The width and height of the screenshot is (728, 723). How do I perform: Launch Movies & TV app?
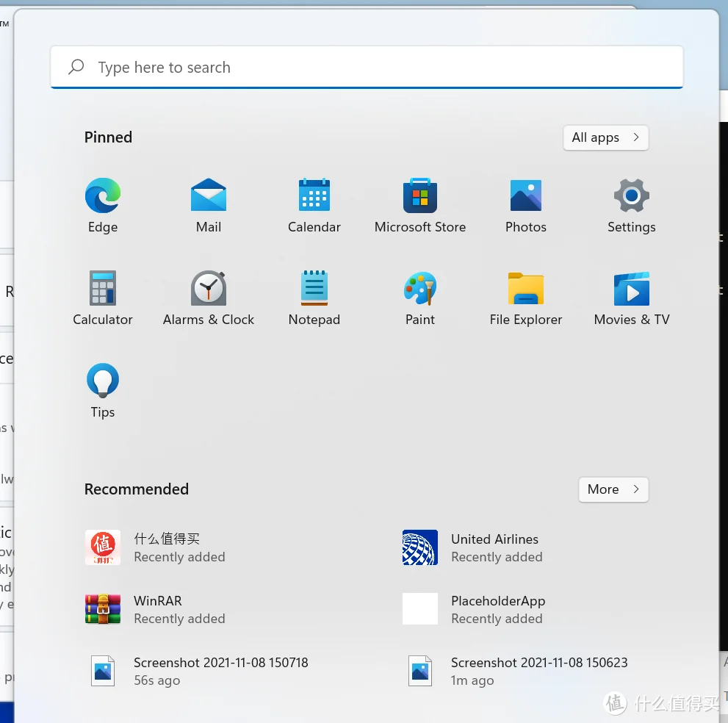pos(632,298)
